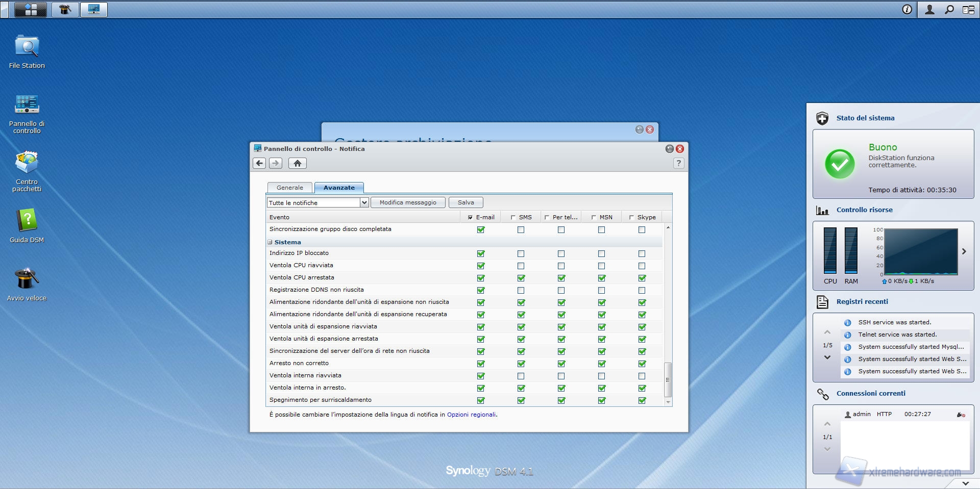
Task: Open Avvio veloce wizard icon
Action: point(27,279)
